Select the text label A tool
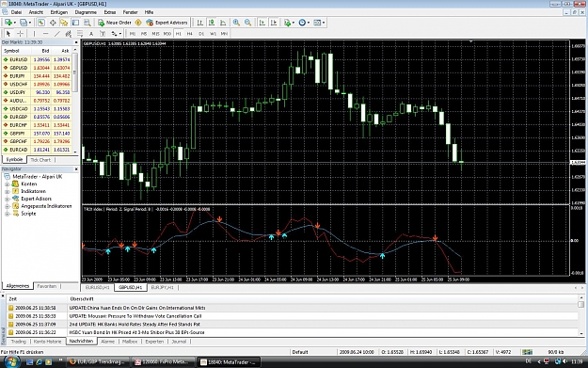Screen dimensions: 588x368 [x=91, y=34]
